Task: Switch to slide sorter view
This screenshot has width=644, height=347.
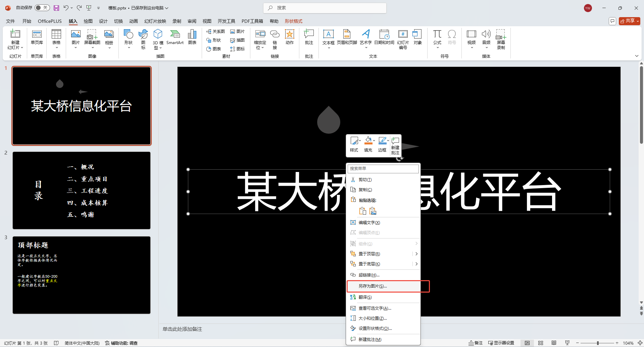Action: click(541, 343)
